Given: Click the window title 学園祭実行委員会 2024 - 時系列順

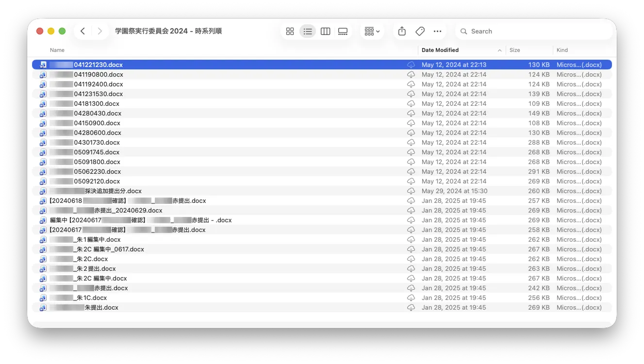Looking at the screenshot, I should click(x=168, y=31).
